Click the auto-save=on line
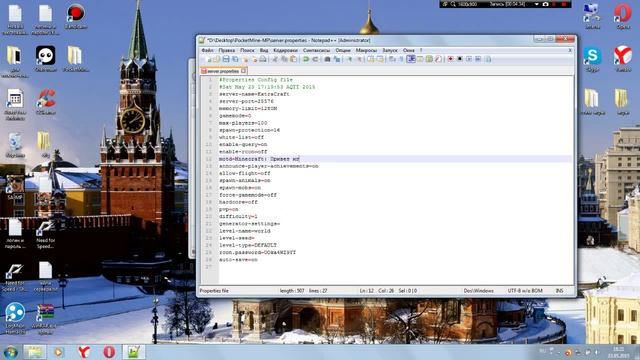The width and height of the screenshot is (640, 360). 238,260
